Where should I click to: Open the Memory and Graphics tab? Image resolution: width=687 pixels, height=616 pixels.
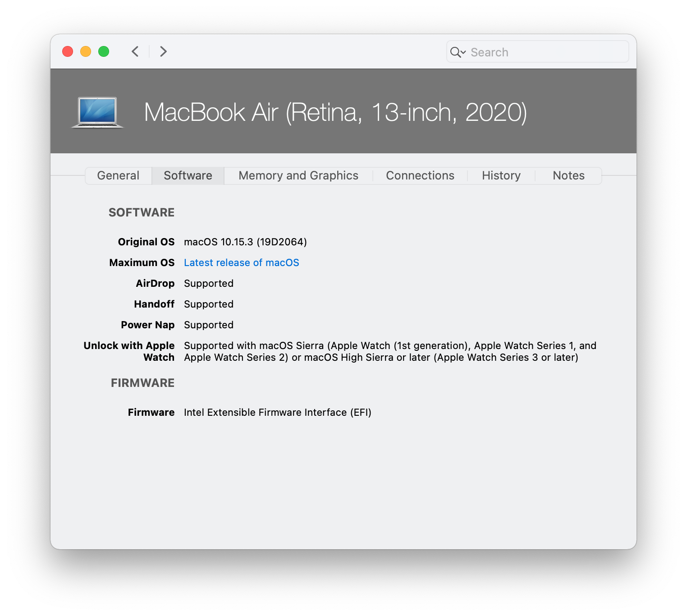[298, 175]
